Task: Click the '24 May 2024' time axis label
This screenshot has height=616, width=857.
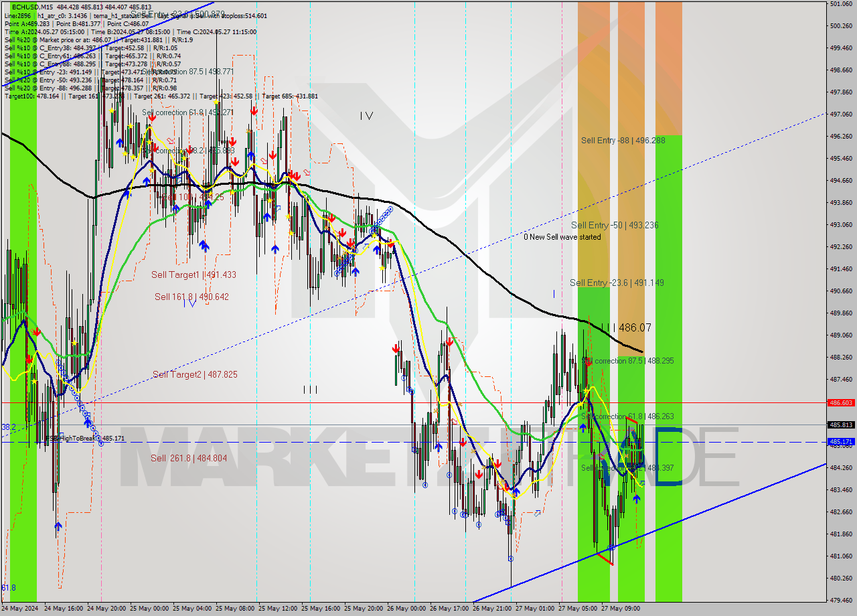Action: [x=19, y=609]
